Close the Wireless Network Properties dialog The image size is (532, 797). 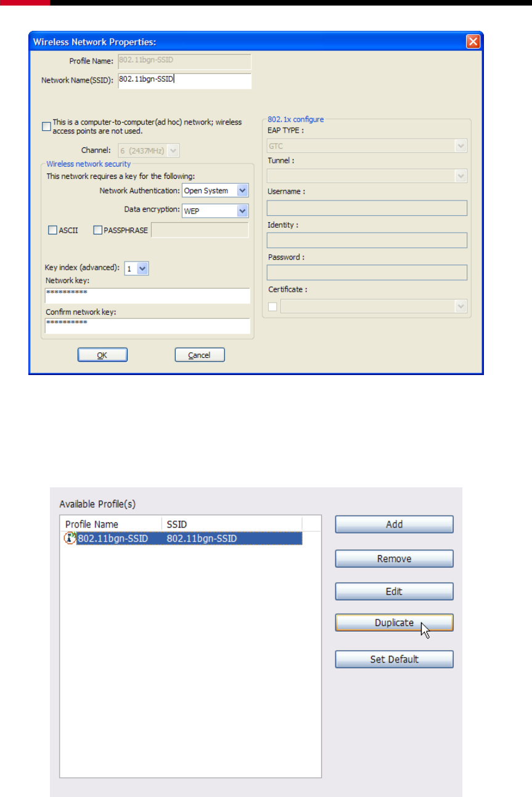click(x=472, y=41)
